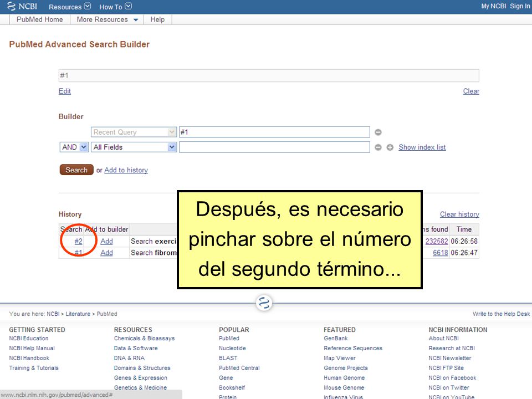Viewport: 532px width, 399px height.
Task: Add search #2 to builder
Action: (106, 241)
